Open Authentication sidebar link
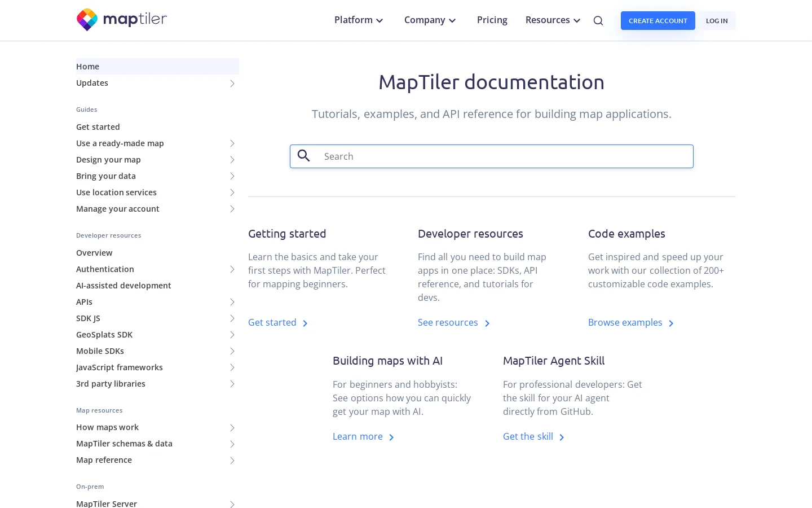 [105, 269]
